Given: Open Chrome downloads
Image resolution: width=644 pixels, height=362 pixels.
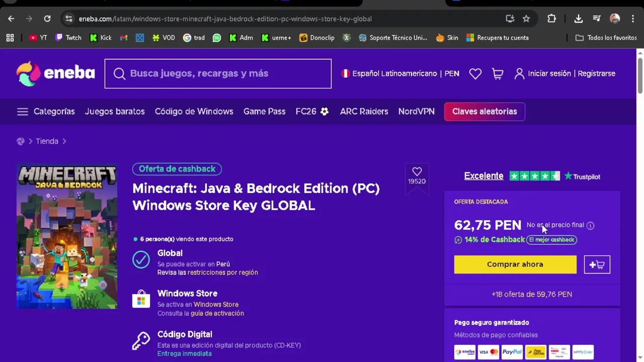Looking at the screenshot, I should pyautogui.click(x=579, y=19).
